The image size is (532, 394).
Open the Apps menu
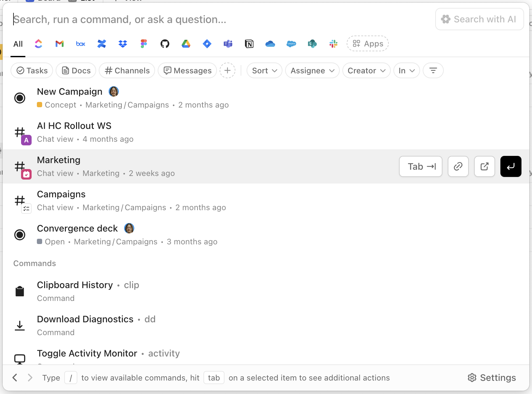pyautogui.click(x=367, y=43)
